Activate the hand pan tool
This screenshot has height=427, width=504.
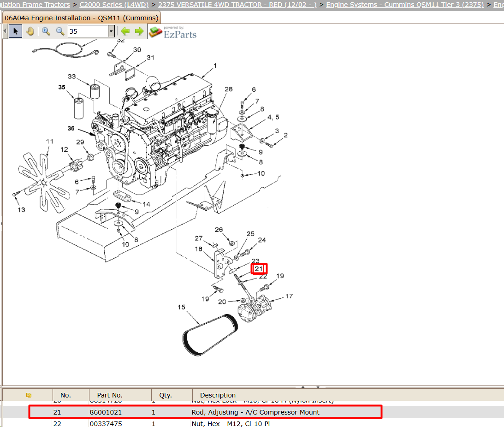[30, 31]
